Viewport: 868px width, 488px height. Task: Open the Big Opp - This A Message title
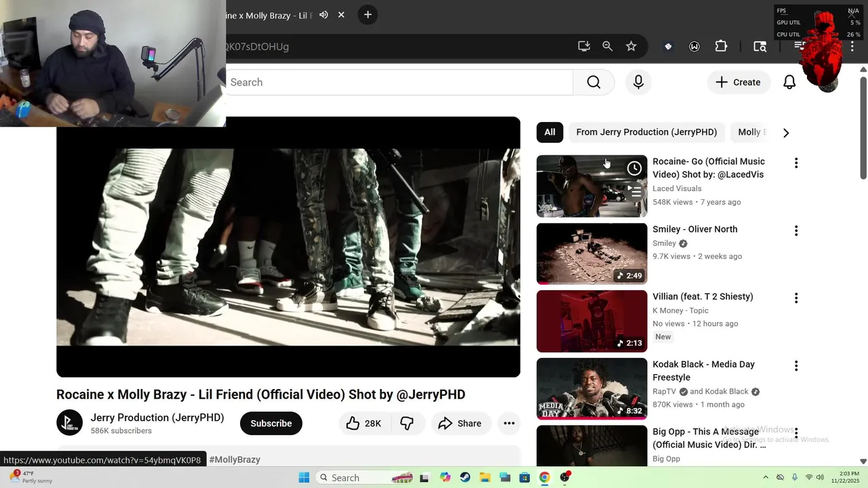pyautogui.click(x=709, y=438)
